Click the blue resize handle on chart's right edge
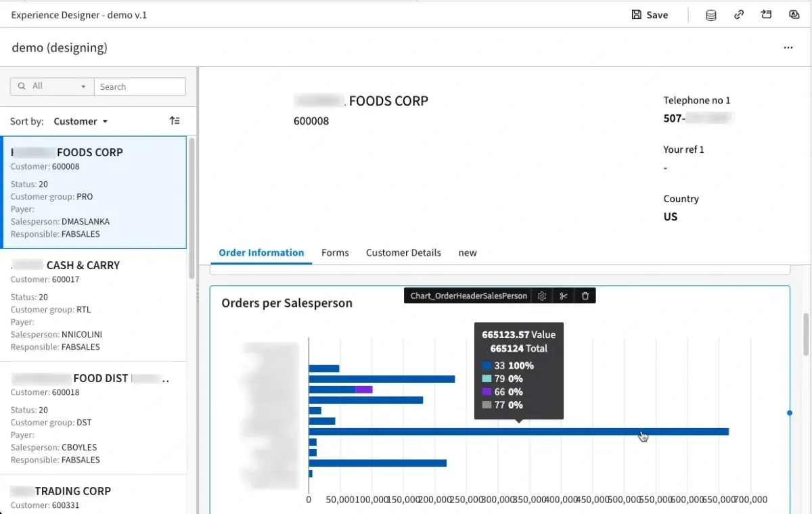This screenshot has height=514, width=812. (x=790, y=413)
